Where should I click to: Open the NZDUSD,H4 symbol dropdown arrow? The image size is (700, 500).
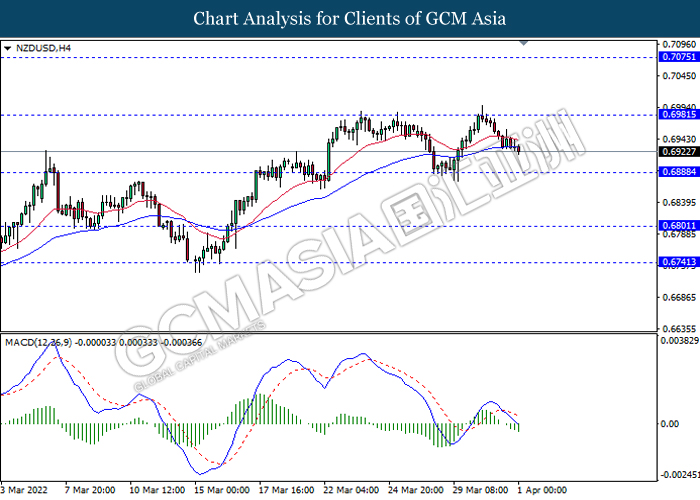tap(7, 48)
